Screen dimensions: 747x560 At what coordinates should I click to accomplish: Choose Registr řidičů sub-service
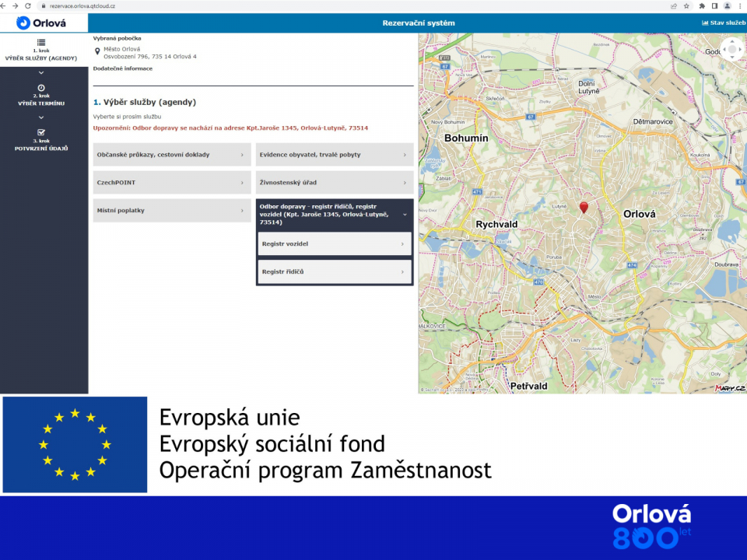335,271
